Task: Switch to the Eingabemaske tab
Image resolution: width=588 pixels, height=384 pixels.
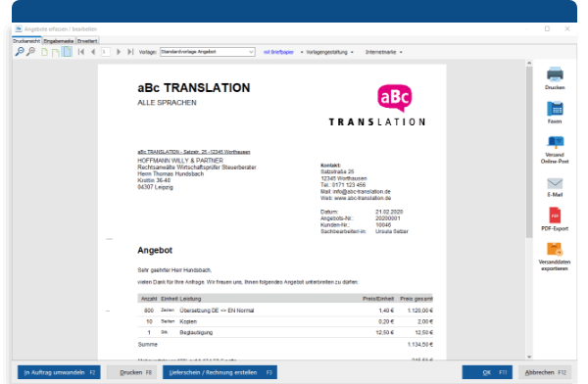Action: point(59,41)
